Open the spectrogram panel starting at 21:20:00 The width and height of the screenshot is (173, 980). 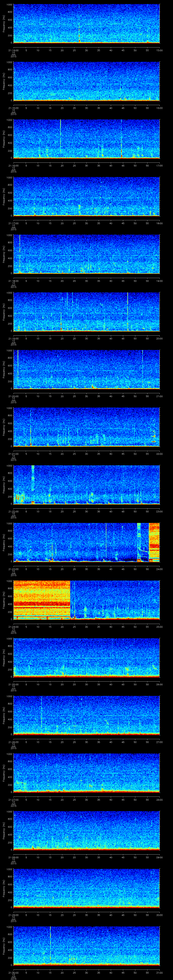click(86, 369)
